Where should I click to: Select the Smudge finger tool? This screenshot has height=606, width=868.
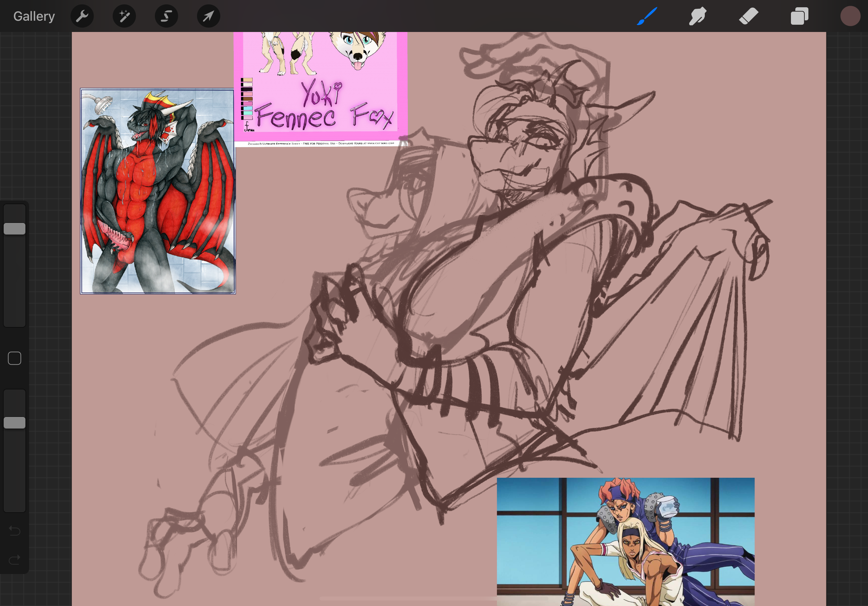[x=698, y=16]
